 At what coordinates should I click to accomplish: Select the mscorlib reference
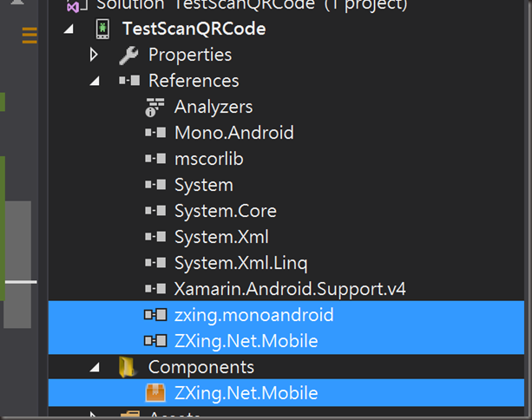(208, 159)
